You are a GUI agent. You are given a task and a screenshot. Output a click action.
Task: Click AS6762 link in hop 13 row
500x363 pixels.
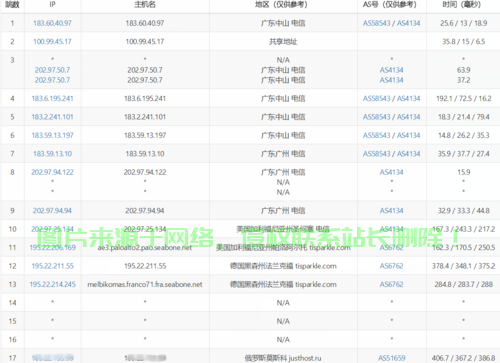pos(391,284)
